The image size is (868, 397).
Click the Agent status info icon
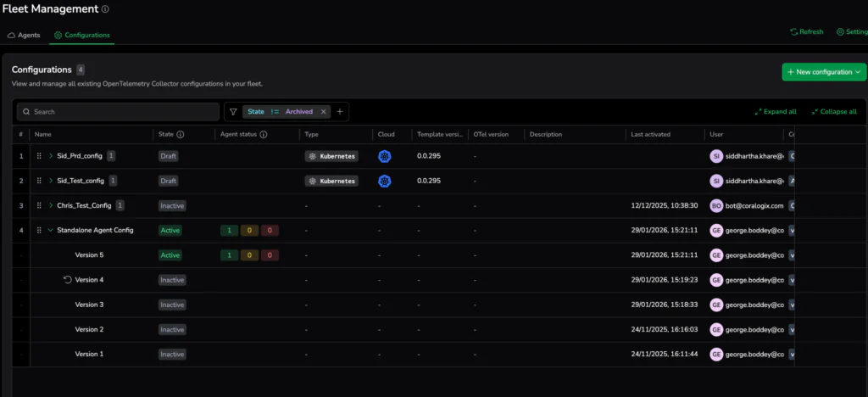[264, 134]
